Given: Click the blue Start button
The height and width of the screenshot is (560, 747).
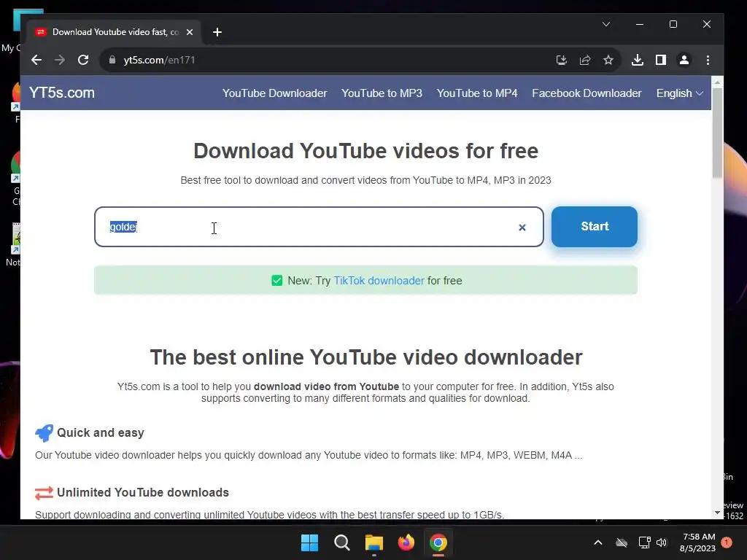Looking at the screenshot, I should click(595, 227).
